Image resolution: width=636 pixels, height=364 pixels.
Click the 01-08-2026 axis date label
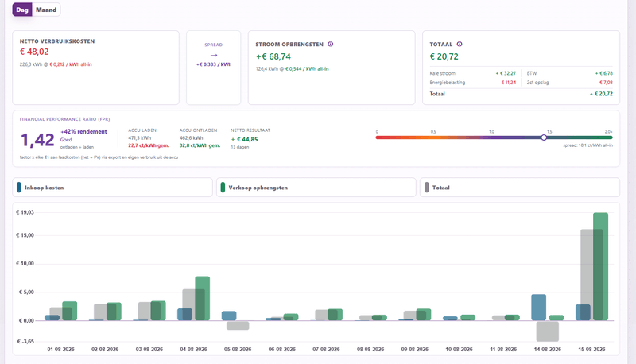61,350
